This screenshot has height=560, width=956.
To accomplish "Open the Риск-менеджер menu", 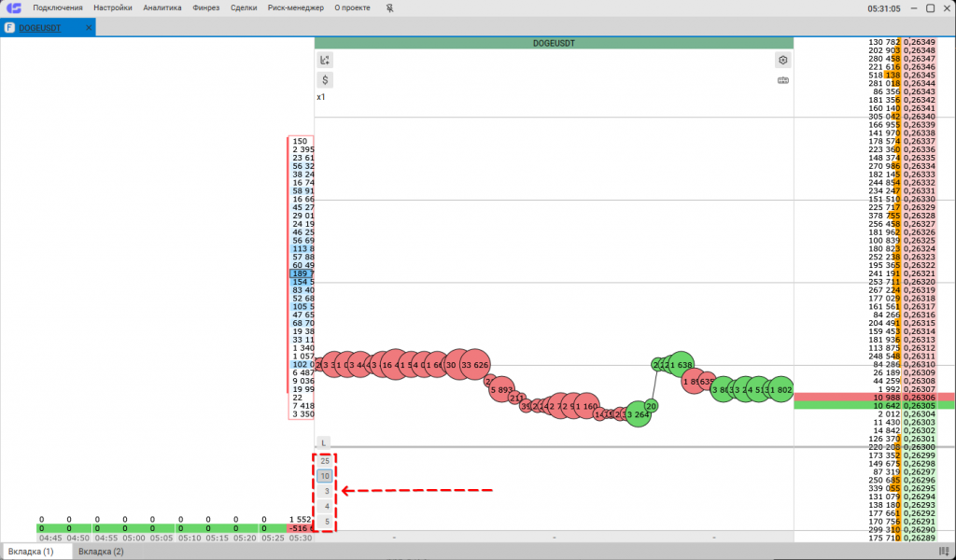I will 295,7.
